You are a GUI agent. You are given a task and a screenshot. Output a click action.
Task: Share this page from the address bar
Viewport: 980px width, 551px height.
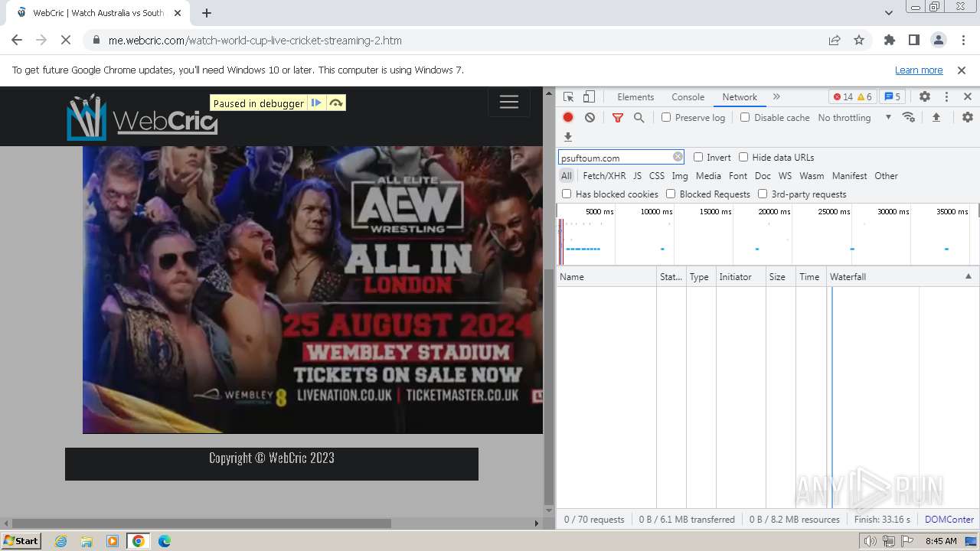click(x=835, y=40)
